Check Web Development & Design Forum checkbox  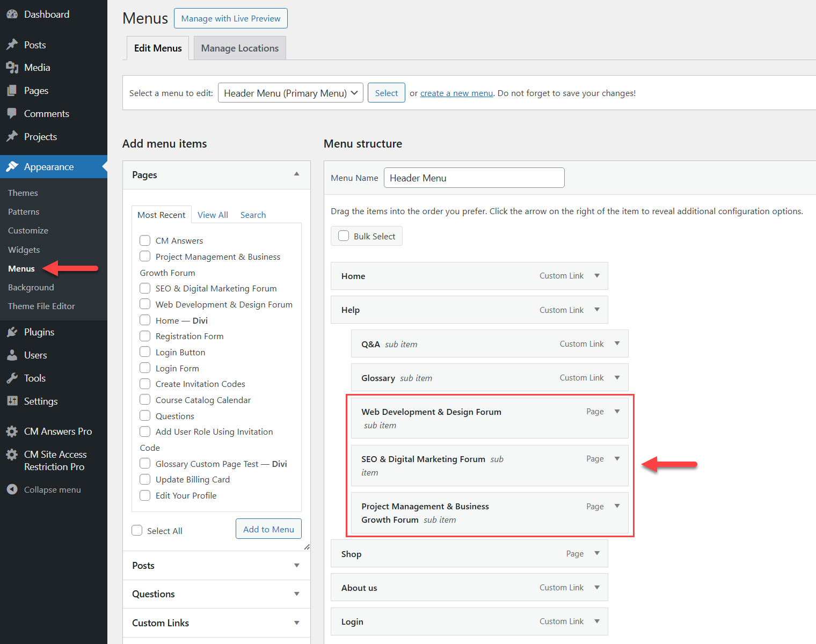click(145, 304)
